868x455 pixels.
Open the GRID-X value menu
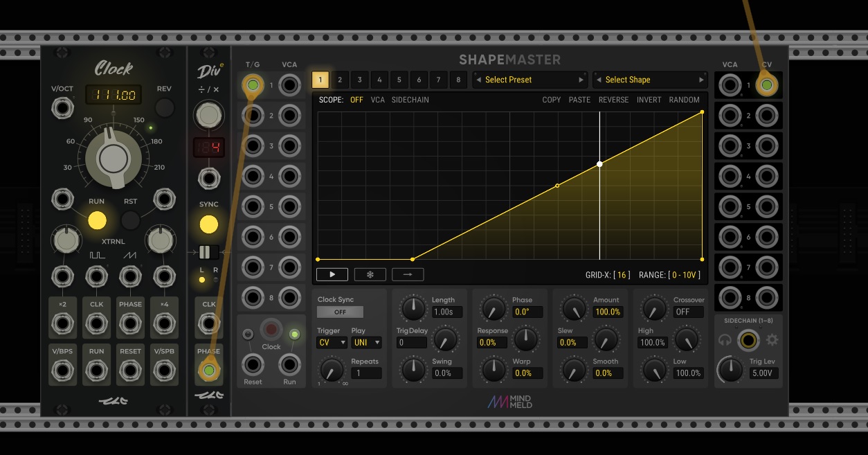pos(623,275)
